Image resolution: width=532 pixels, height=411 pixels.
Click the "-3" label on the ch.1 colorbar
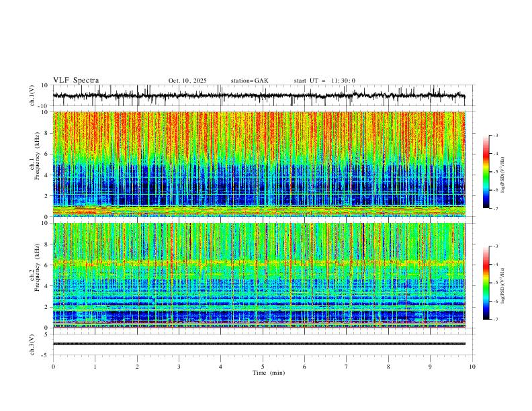click(496, 135)
